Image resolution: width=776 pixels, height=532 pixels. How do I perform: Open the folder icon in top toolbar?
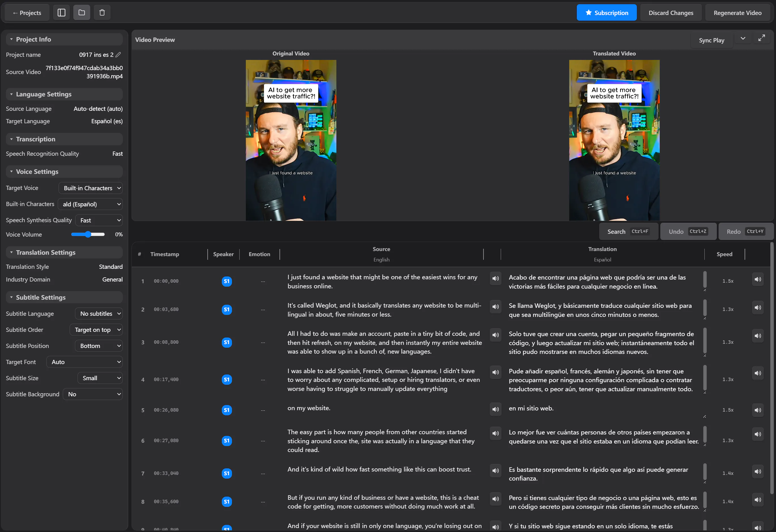(x=82, y=13)
